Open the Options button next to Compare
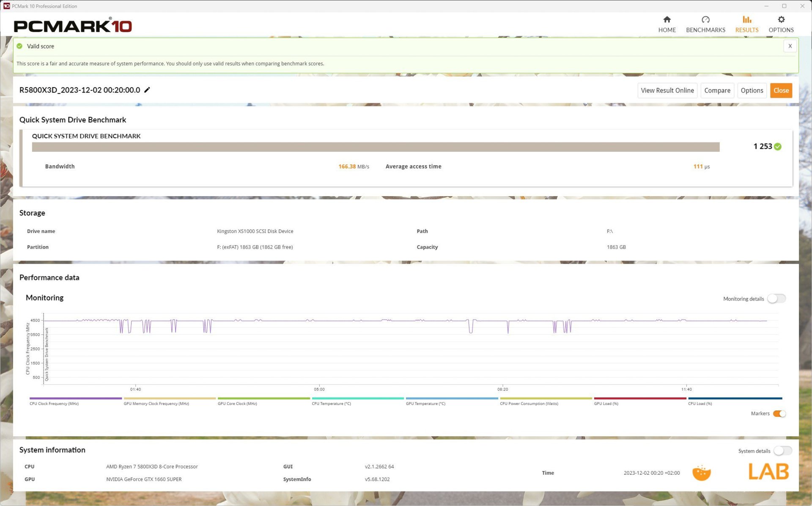 coord(752,90)
